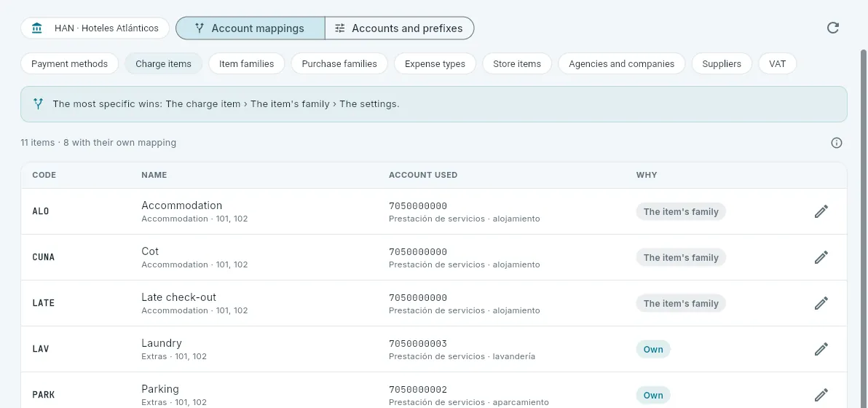The height and width of the screenshot is (408, 868).
Task: Click account 7050000002 in Parking row
Action: coord(418,390)
